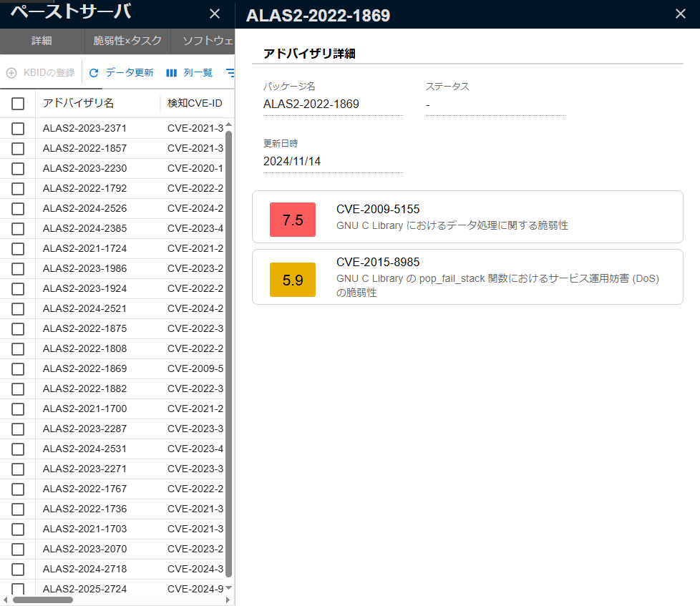Click the list scroll-down arrow

[228, 587]
